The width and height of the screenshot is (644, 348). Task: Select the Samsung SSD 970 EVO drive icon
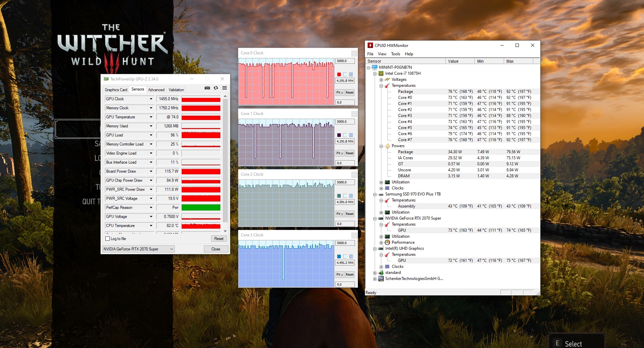click(x=381, y=194)
